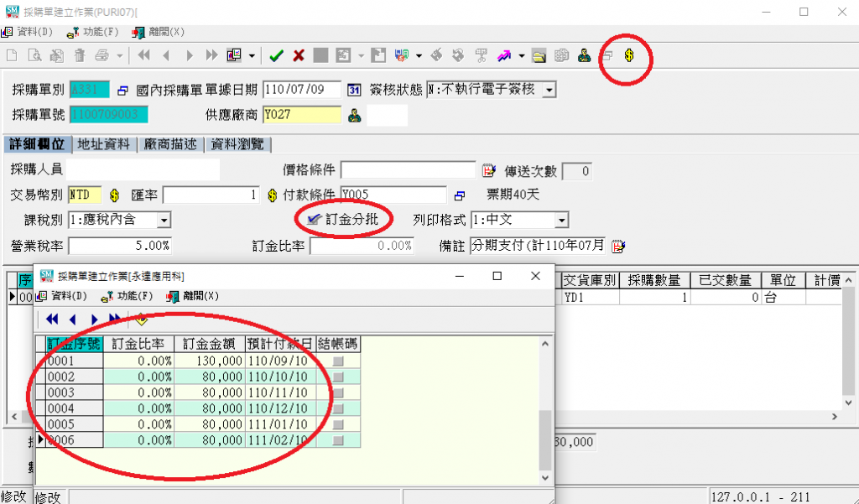Click the new document toolbar icon
The image size is (859, 504).
[12, 55]
